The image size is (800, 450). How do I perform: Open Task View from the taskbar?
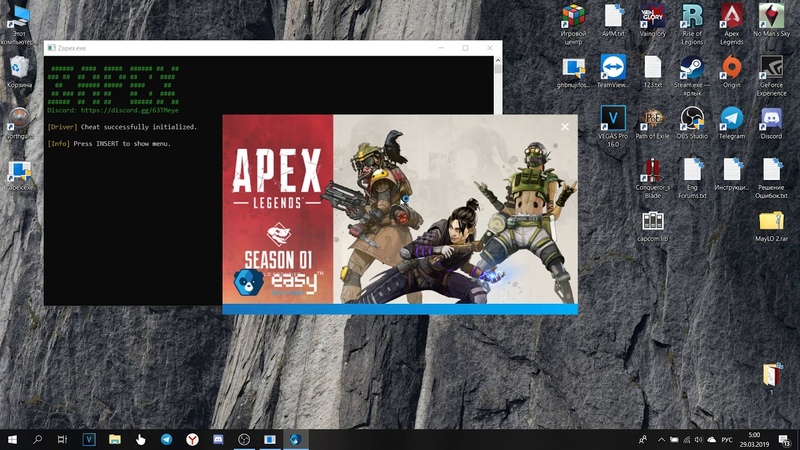[x=62, y=439]
